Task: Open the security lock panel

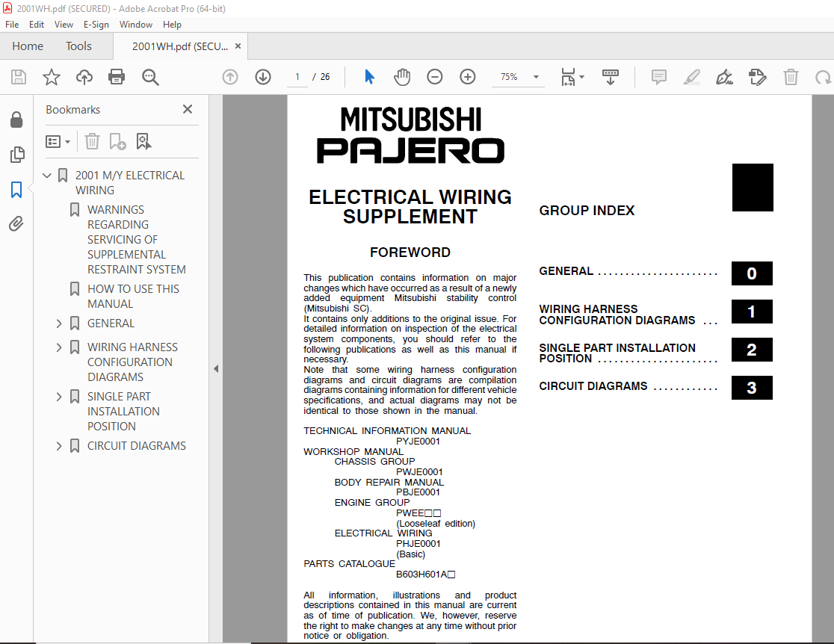Action: 16,120
